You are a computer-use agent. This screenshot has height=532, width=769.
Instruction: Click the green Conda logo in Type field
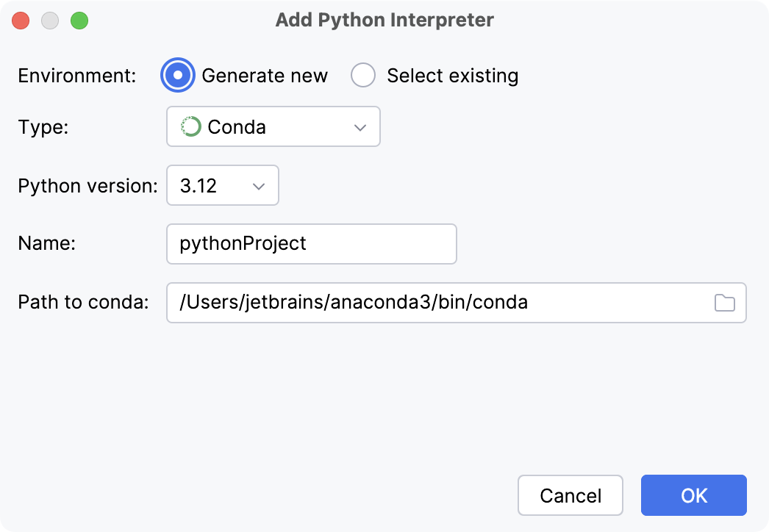pyautogui.click(x=190, y=126)
